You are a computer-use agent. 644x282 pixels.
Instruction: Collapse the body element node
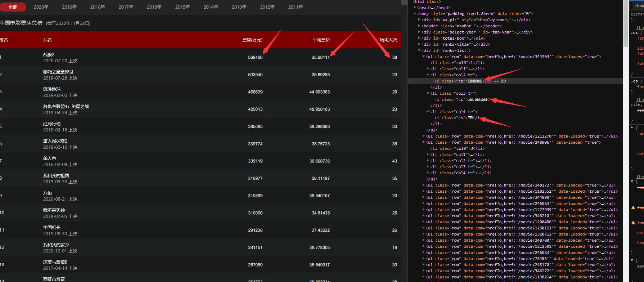tap(415, 14)
